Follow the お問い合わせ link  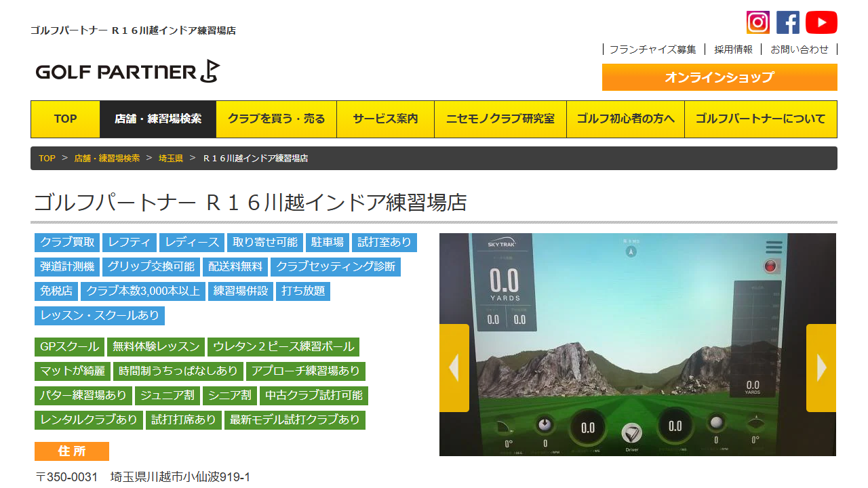click(800, 49)
